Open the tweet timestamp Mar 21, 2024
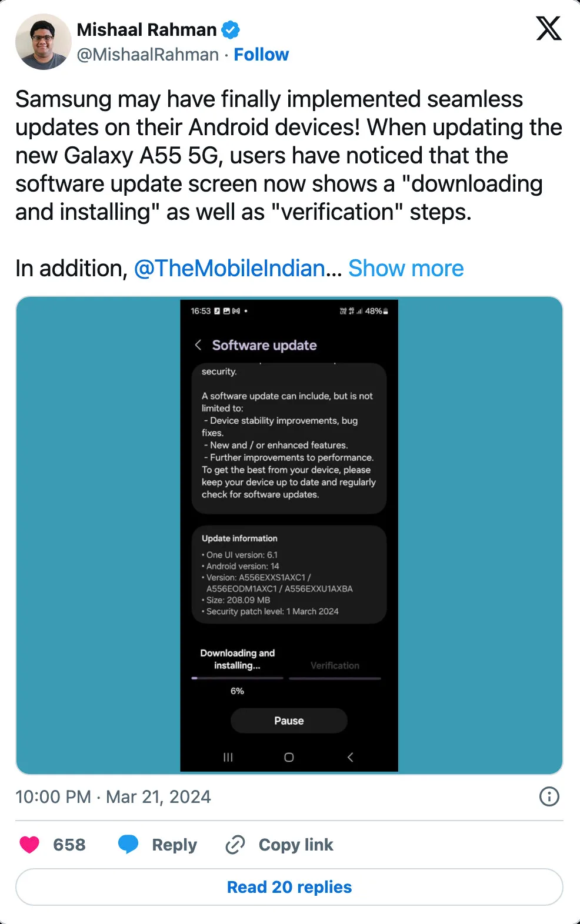 [113, 797]
